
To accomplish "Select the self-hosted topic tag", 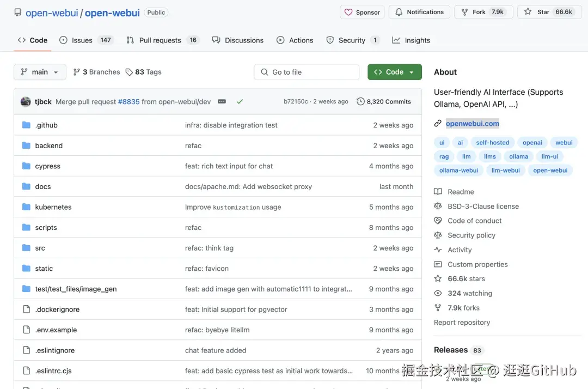I will pos(492,143).
